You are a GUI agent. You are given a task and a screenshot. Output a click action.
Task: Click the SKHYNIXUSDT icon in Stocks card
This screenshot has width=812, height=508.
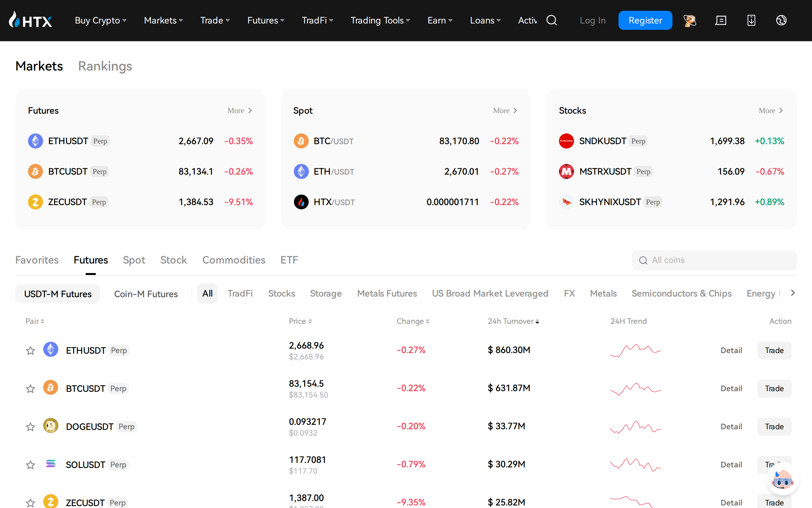(566, 202)
